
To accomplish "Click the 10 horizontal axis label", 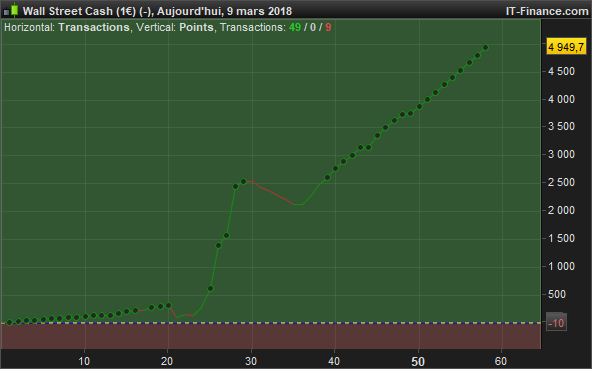I will 84,361.
